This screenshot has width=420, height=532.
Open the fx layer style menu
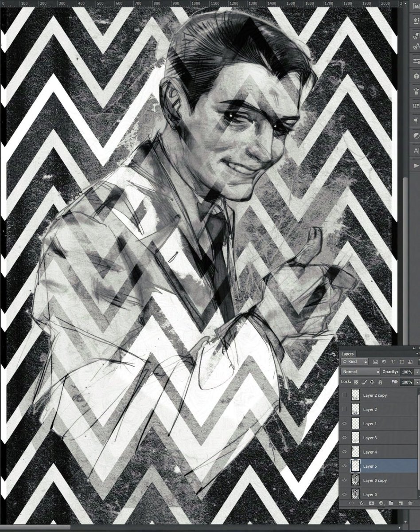pyautogui.click(x=362, y=503)
